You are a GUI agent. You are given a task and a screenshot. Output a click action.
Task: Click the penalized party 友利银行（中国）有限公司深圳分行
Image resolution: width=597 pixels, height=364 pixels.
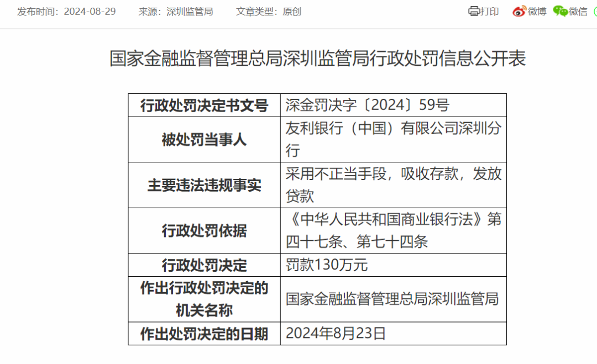(x=394, y=140)
